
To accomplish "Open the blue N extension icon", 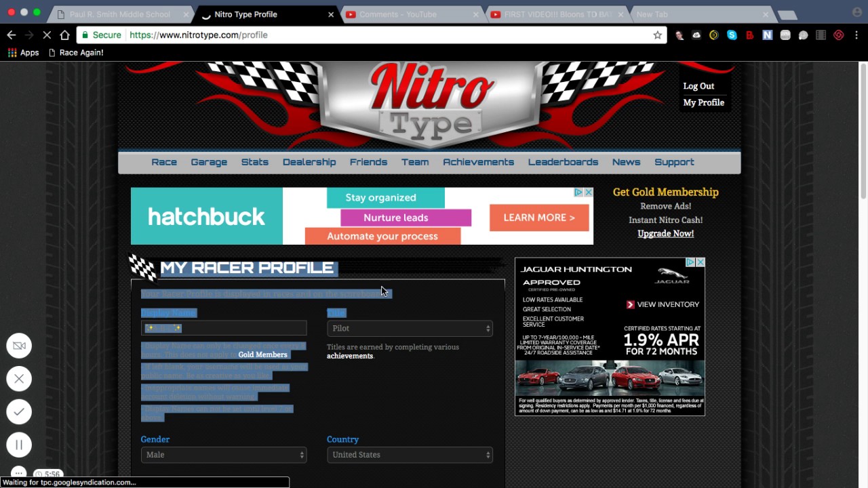I will pos(767,35).
